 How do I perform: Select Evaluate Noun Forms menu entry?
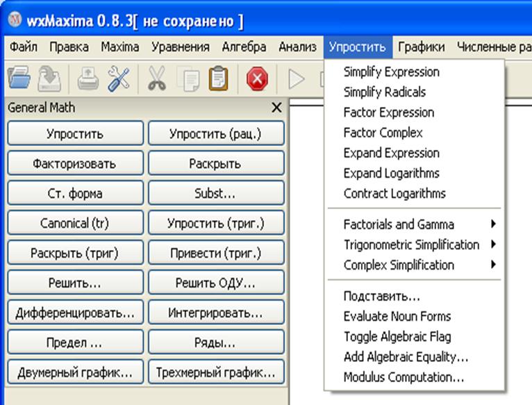pyautogui.click(x=414, y=316)
